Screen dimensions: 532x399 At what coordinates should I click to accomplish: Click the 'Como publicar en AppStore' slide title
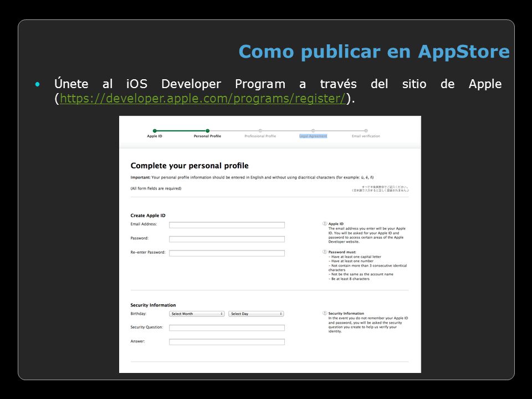pyautogui.click(x=374, y=52)
